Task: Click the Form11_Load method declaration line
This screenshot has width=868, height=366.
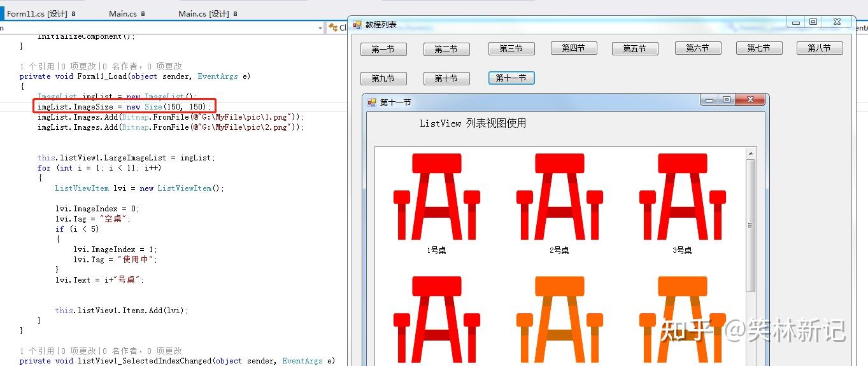Action: point(135,76)
